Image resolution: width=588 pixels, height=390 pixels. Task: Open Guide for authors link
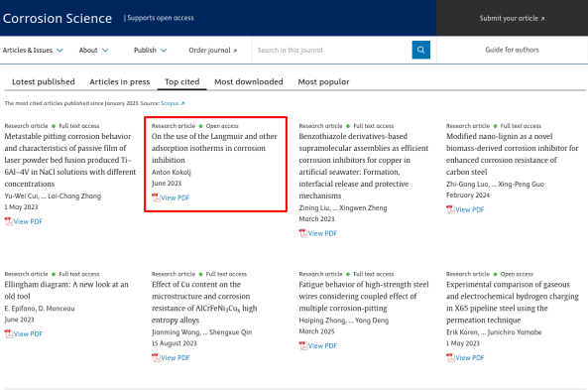coord(512,50)
